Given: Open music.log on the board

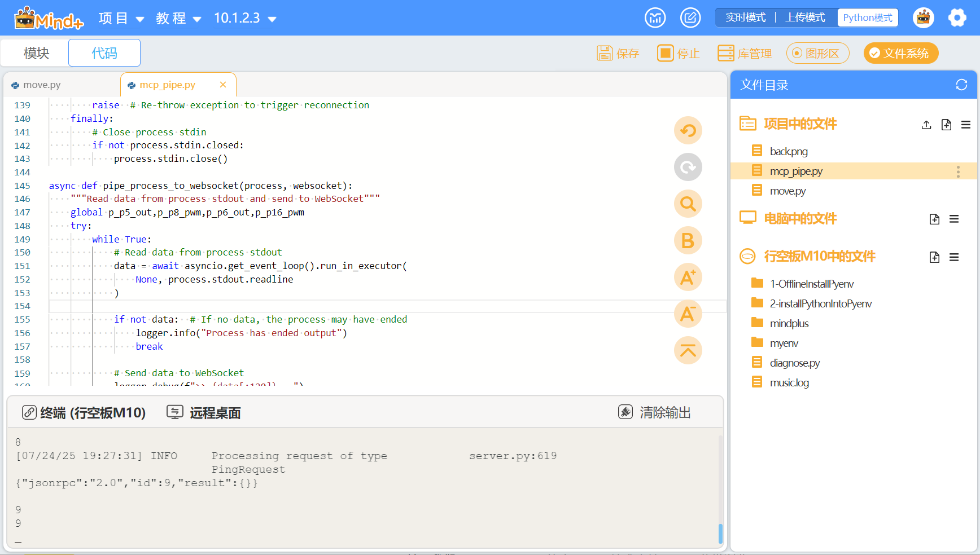Looking at the screenshot, I should [x=789, y=382].
